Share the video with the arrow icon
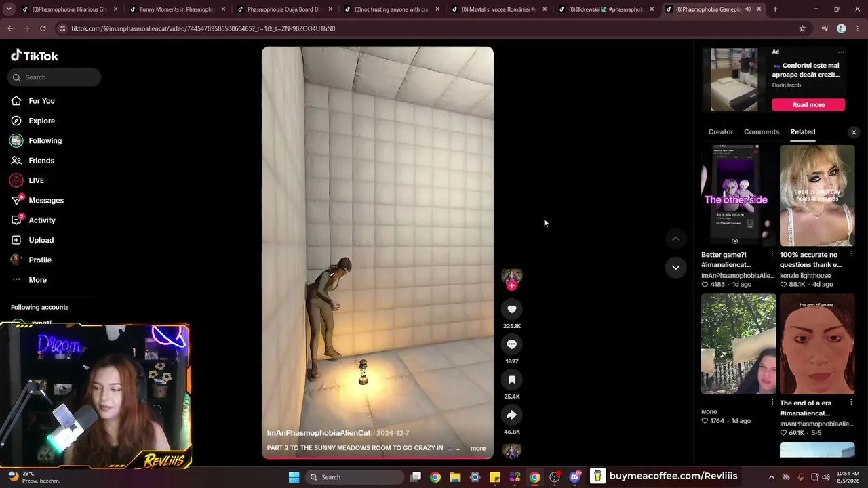This screenshot has height=488, width=868. pos(512,415)
